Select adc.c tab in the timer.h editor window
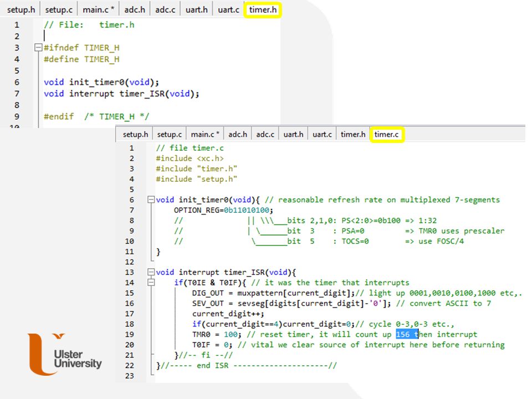 165,9
